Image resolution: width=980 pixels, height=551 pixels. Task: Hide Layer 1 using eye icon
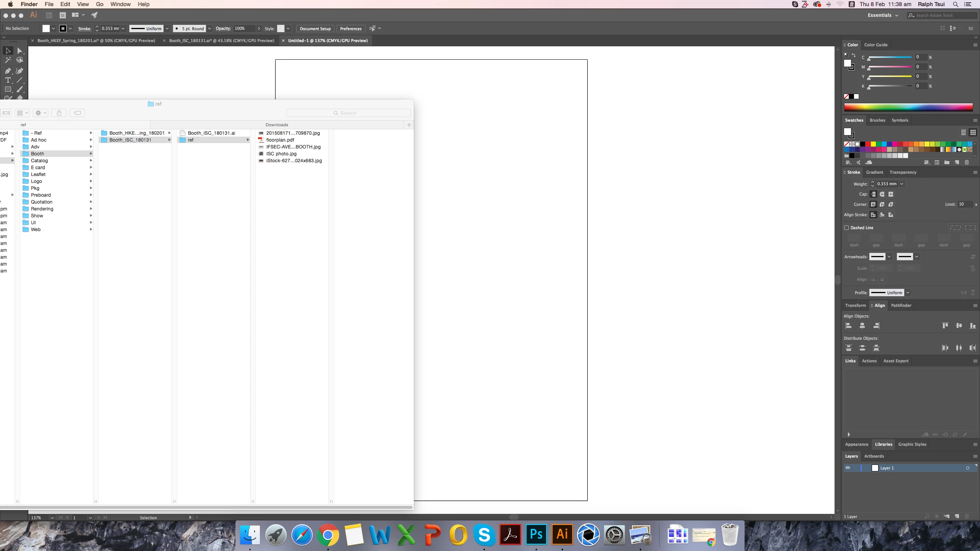click(x=848, y=468)
